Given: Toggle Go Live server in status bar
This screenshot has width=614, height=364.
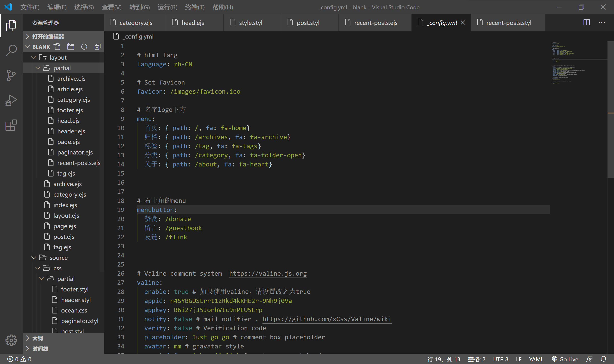Looking at the screenshot, I should click(565, 359).
